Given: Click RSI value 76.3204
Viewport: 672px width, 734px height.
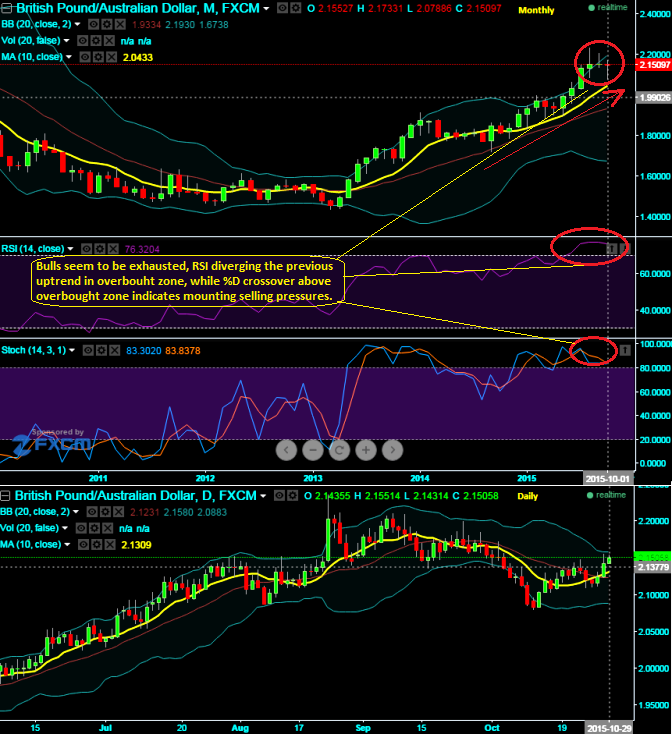Looking at the screenshot, I should coord(142,249).
